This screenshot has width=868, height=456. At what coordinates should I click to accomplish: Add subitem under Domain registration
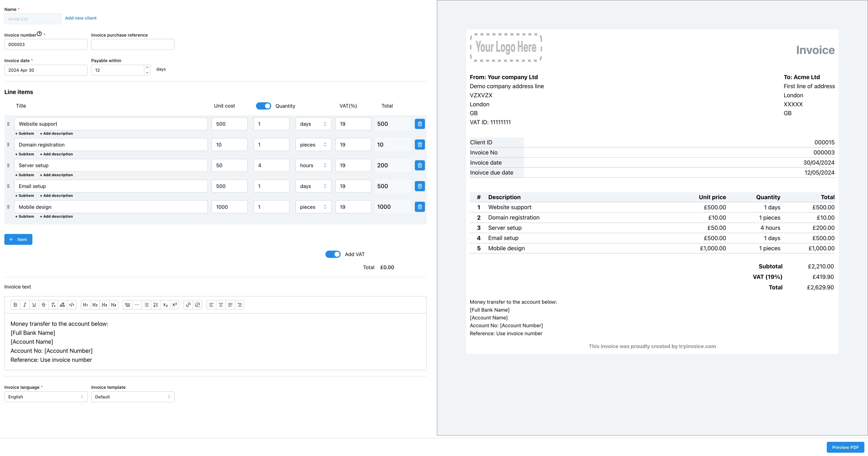click(x=25, y=154)
